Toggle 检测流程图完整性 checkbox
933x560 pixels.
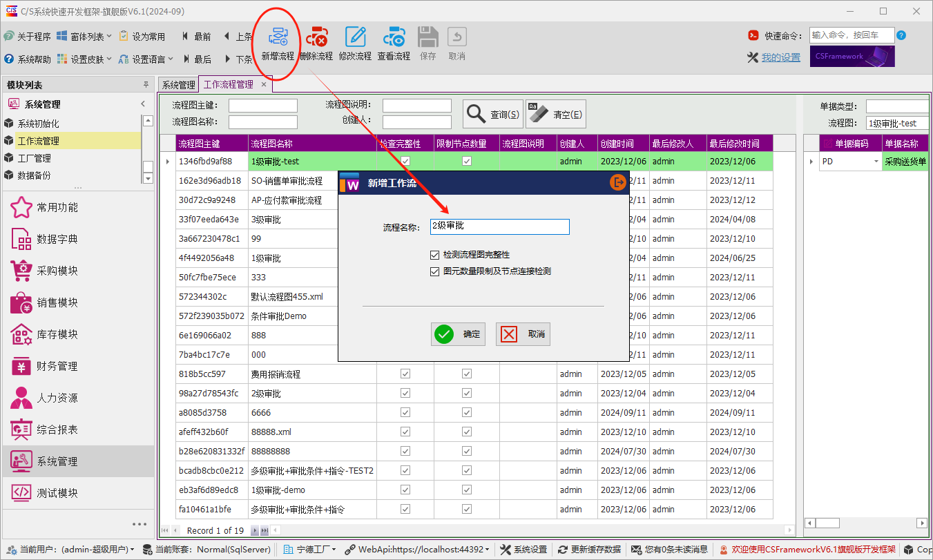(434, 255)
